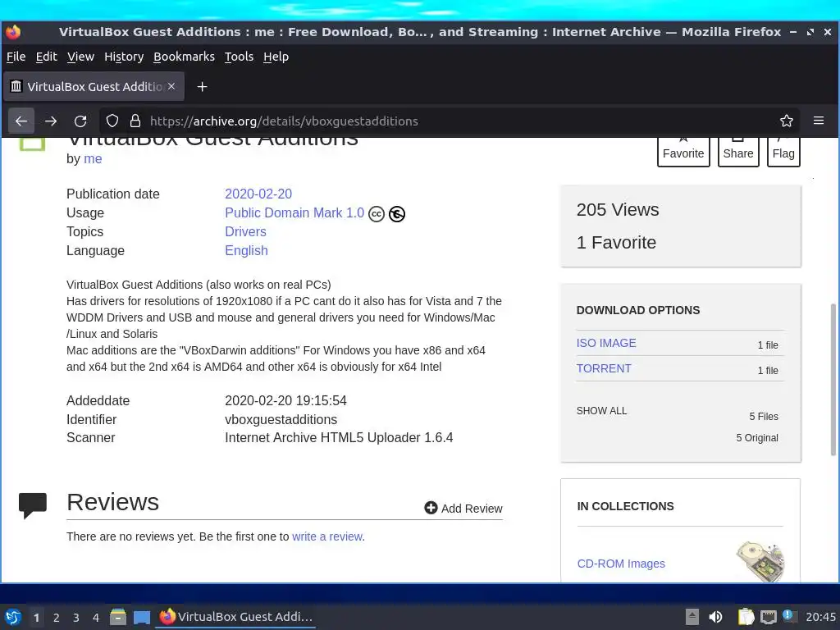Image resolution: width=840 pixels, height=630 pixels.
Task: Click the '5 Original' text
Action: pos(757,438)
